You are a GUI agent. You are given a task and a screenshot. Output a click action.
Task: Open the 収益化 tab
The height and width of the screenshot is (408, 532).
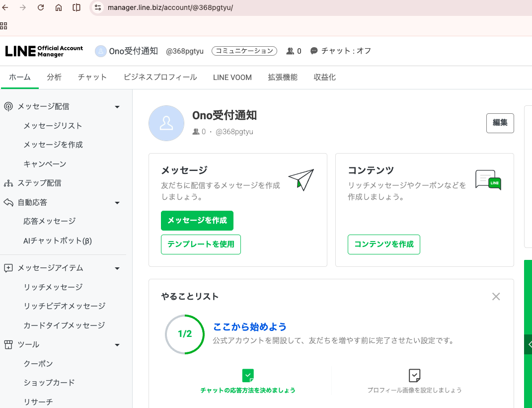325,78
